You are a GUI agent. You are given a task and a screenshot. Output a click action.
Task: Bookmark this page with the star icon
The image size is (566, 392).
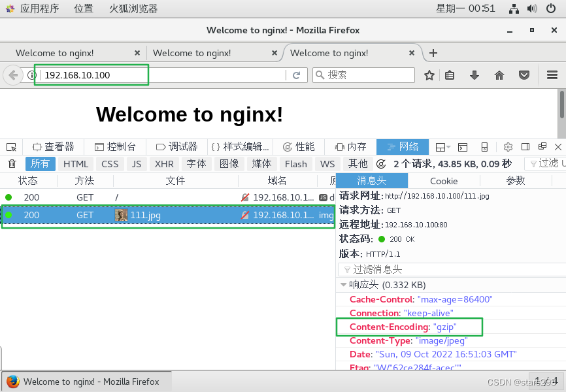[x=429, y=75]
